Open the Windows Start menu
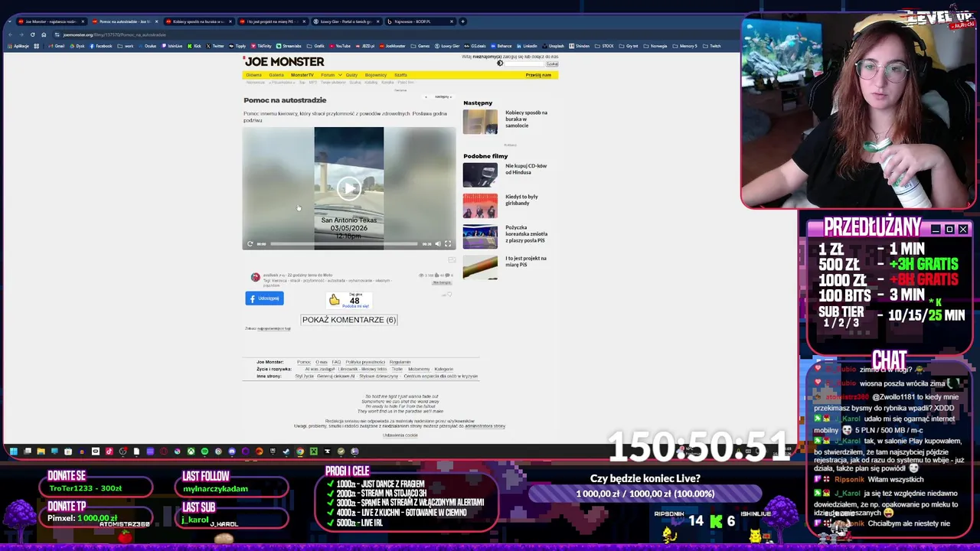The image size is (980, 551). (x=13, y=452)
